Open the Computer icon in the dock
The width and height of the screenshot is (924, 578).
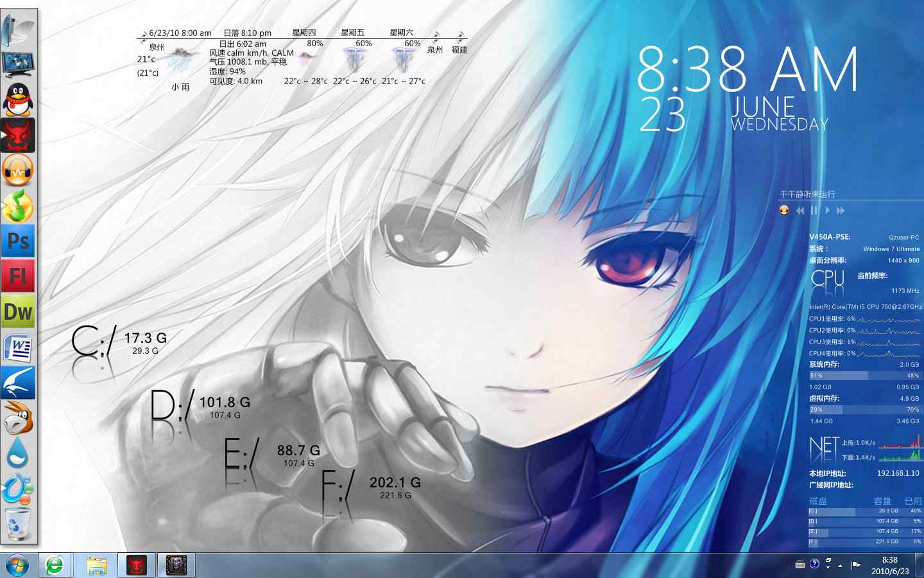(18, 30)
